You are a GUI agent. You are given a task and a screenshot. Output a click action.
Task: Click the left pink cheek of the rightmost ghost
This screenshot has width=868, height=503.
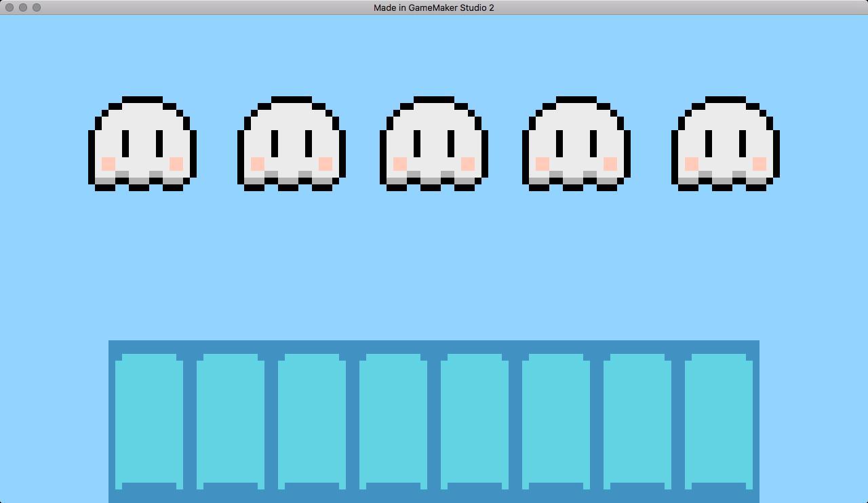(692, 163)
